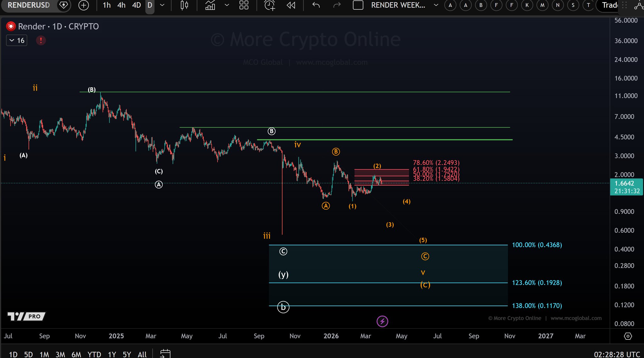644x358 pixels.
Task: Expand the timeframe interval dropdown
Action: coord(162,5)
